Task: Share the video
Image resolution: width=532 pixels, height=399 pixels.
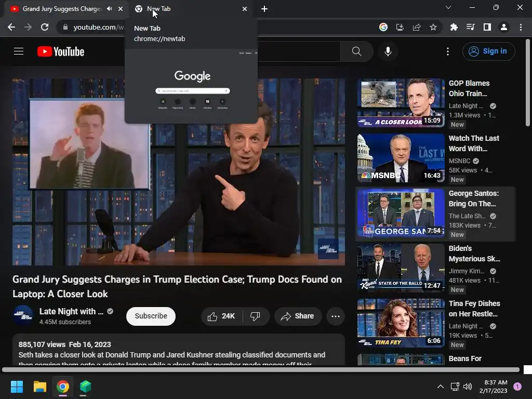Action: tap(298, 316)
